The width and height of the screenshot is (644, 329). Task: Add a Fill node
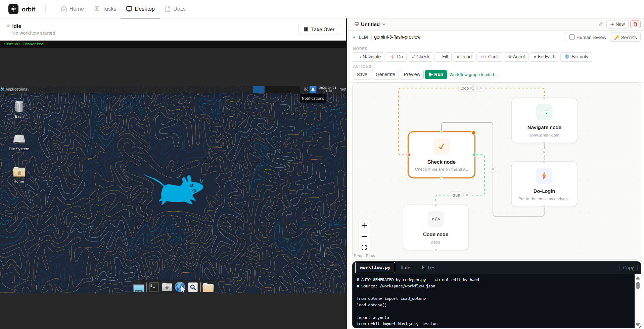click(443, 57)
